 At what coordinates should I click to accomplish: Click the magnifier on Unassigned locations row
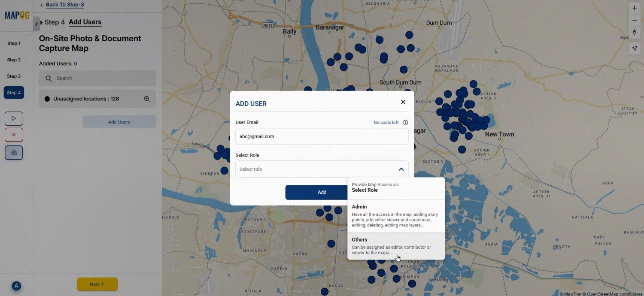tap(147, 99)
